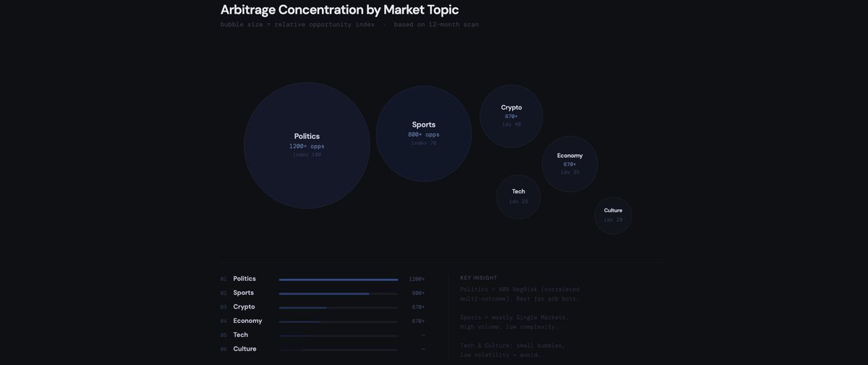Click the bubble size subtitle text
The width and height of the screenshot is (868, 365).
(349, 25)
